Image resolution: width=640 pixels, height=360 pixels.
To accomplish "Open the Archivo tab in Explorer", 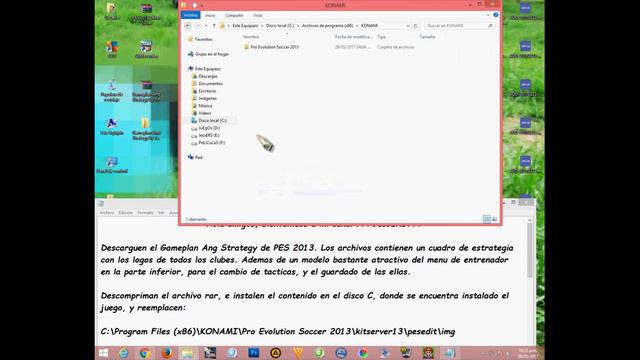I will point(191,15).
